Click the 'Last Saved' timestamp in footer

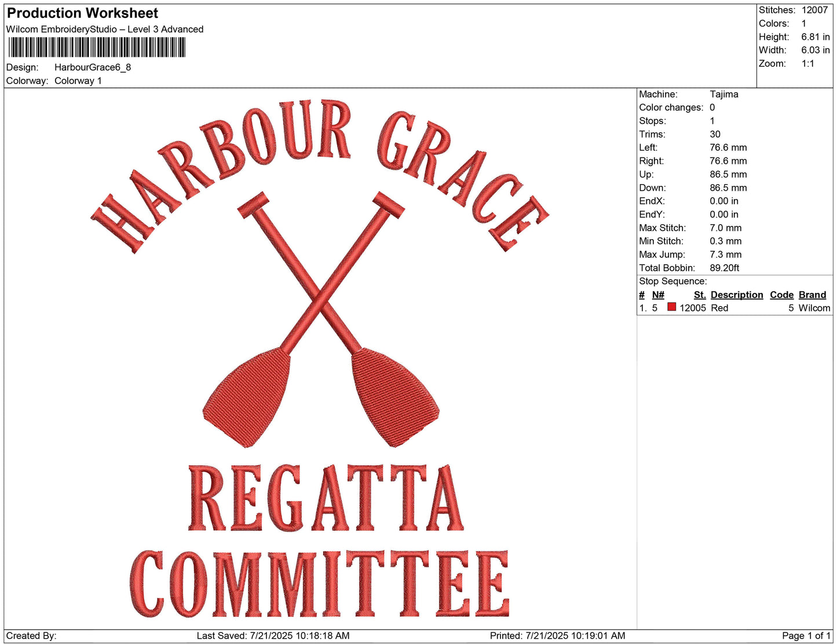[273, 635]
